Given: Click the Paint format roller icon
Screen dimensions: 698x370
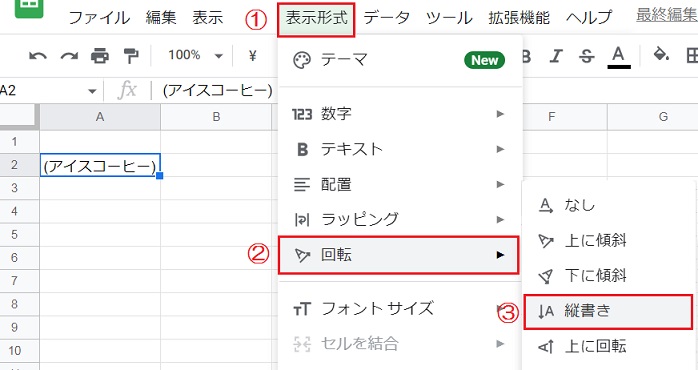Looking at the screenshot, I should tap(131, 56).
